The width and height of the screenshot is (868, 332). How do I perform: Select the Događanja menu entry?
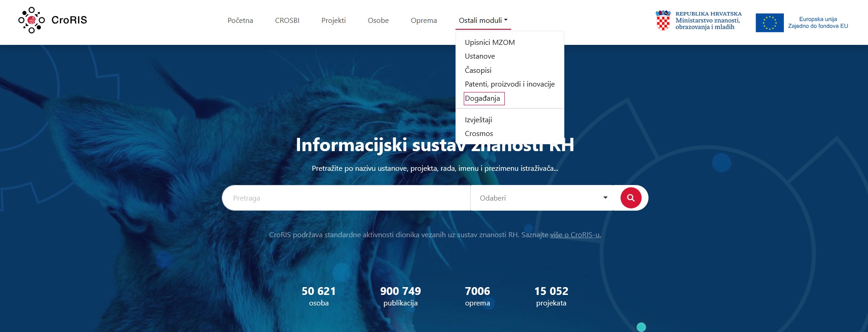pos(482,98)
